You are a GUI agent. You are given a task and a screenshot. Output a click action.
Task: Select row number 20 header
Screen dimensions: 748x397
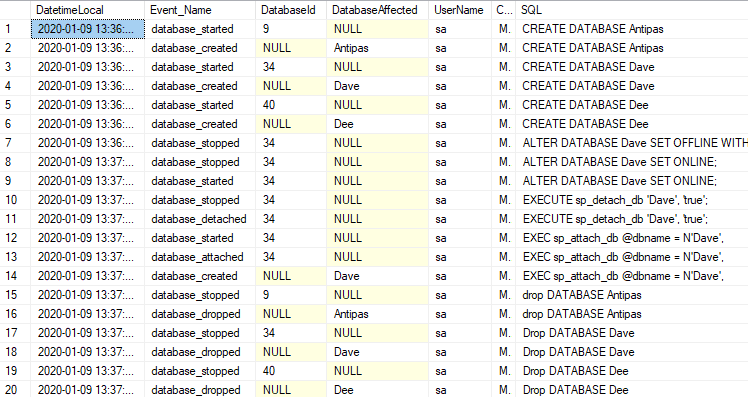16,390
